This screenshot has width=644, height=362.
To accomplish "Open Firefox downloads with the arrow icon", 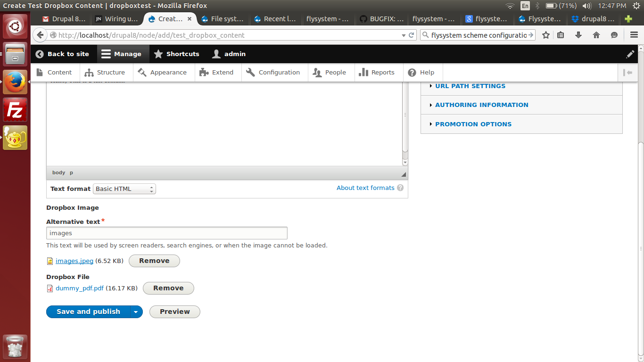I will pos(578,35).
